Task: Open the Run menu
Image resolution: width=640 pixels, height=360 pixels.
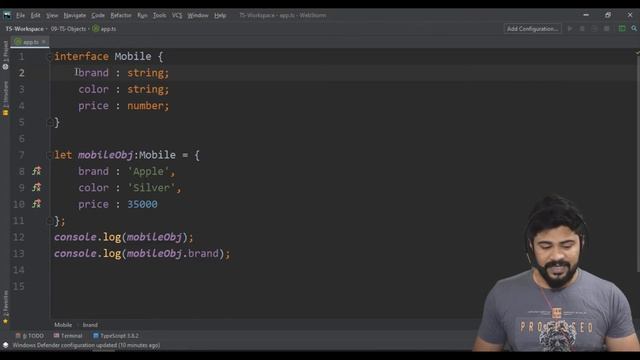Action: 142,16
